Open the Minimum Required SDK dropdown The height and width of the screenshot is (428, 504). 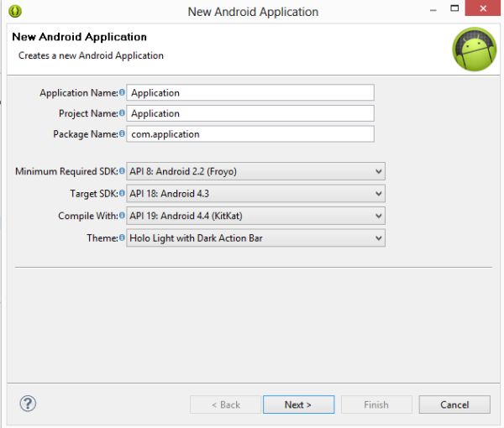point(255,171)
